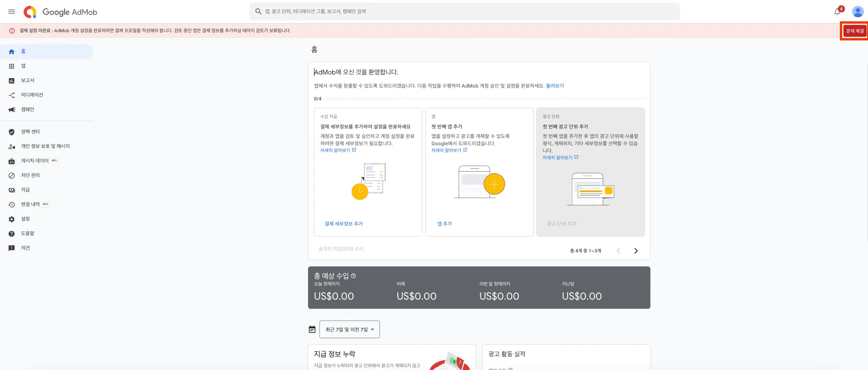Open 자세히 알아보기 link in first app card
The image size is (868, 370).
[x=449, y=150]
